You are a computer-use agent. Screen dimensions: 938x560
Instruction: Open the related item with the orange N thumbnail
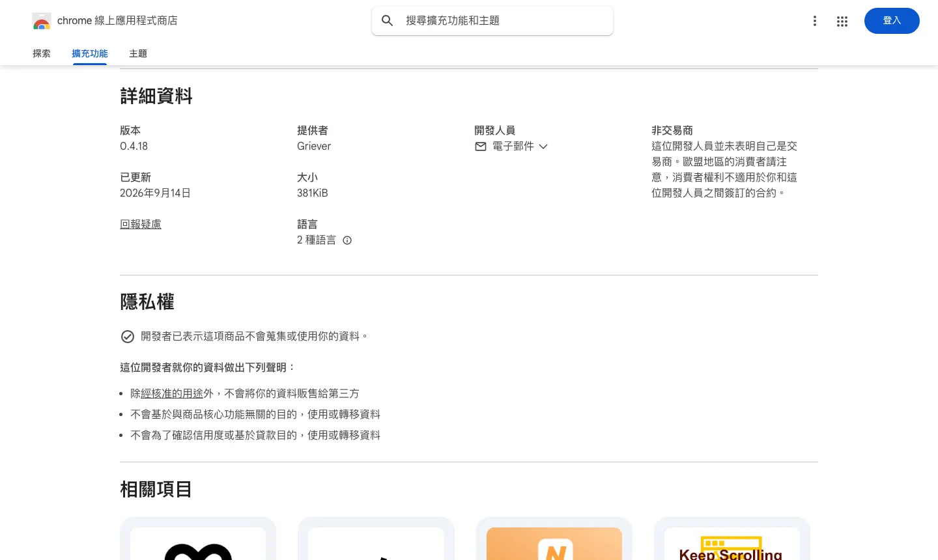tap(554, 539)
